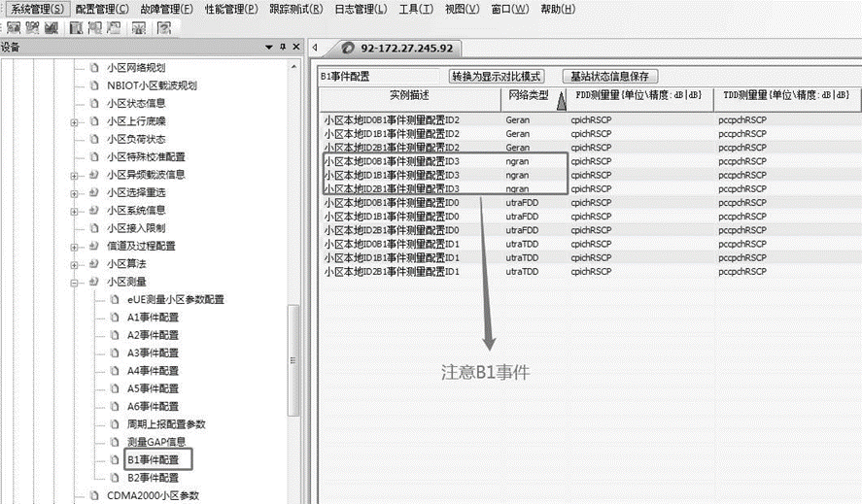Expand the 小区异频载波信息 node
The width and height of the screenshot is (862, 504).
tap(74, 176)
